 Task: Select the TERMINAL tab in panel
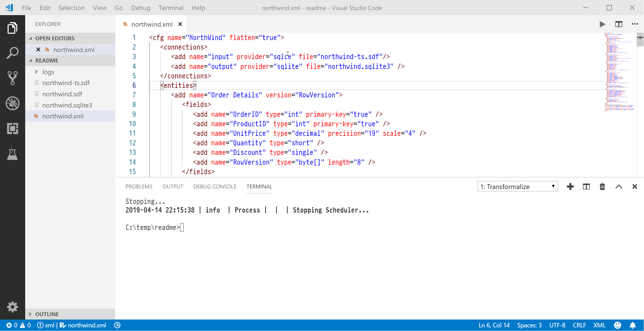pyautogui.click(x=259, y=186)
